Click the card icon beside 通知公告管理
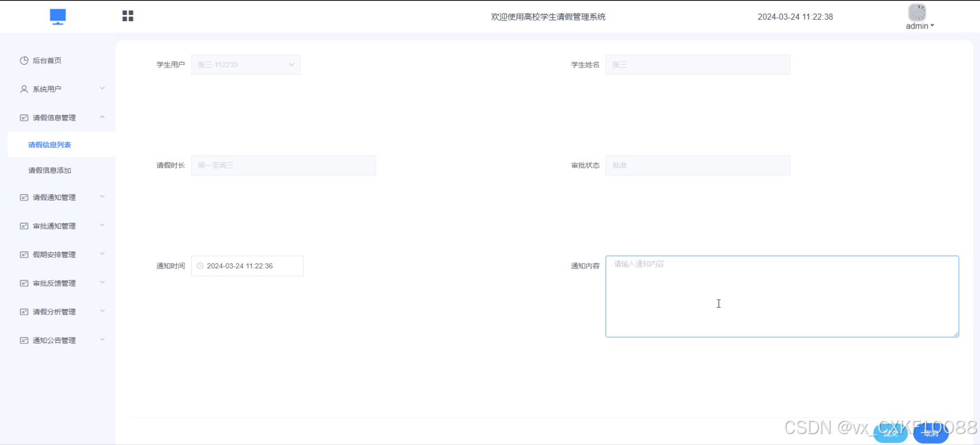 click(x=24, y=340)
